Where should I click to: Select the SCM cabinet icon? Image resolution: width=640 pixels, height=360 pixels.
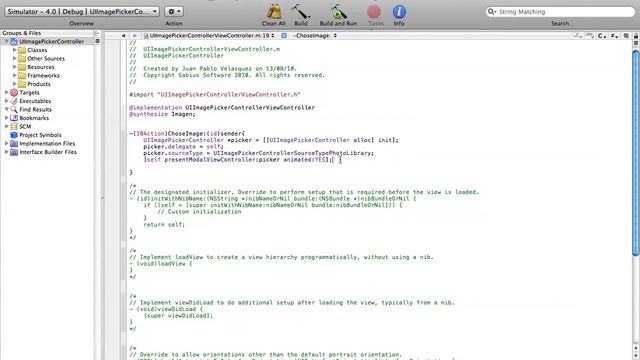tap(14, 127)
